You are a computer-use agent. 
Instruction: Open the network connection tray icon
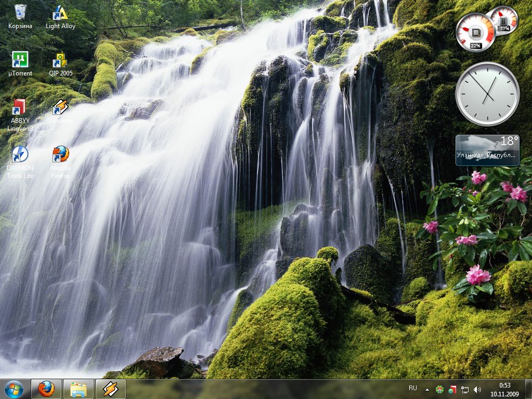[x=465, y=389]
